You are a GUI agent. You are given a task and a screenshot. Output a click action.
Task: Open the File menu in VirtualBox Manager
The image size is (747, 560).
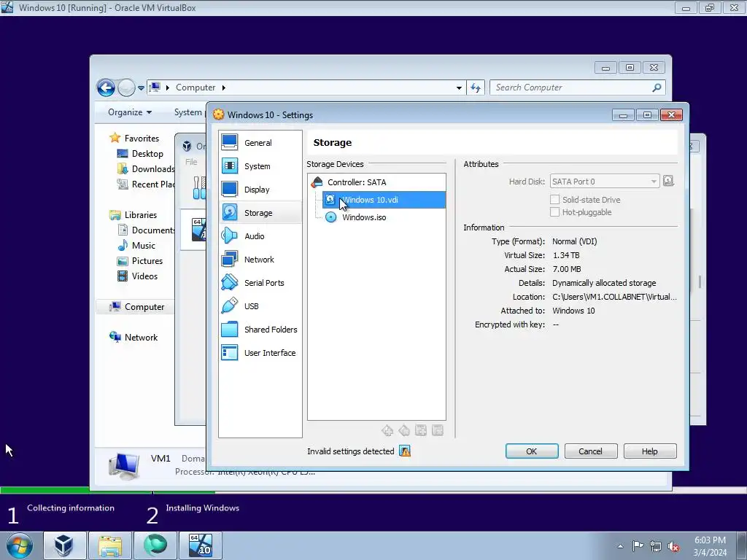(191, 162)
